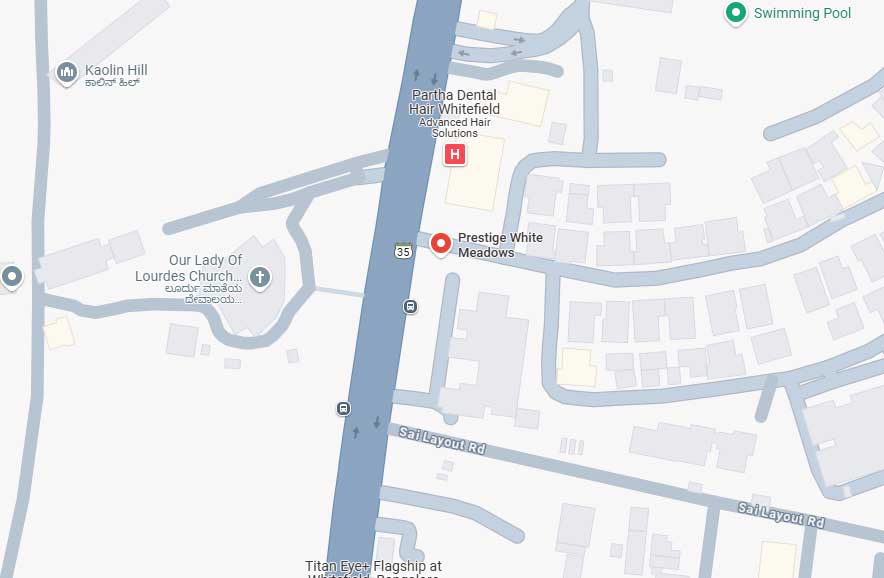Click the left Sai Layout Rd label
Viewport: 884px width, 578px height.
[x=442, y=441]
